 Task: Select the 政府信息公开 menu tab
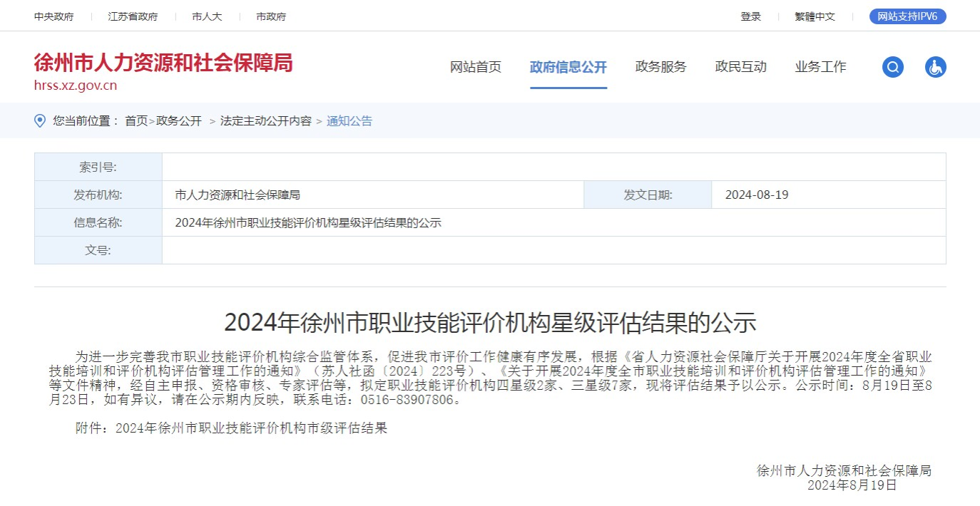pyautogui.click(x=568, y=67)
